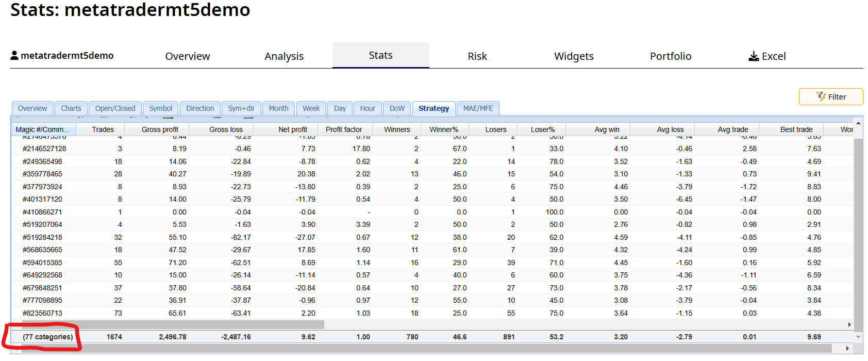Select strategy row #679848251
Viewport: 868px width, 361px height.
tap(432, 288)
